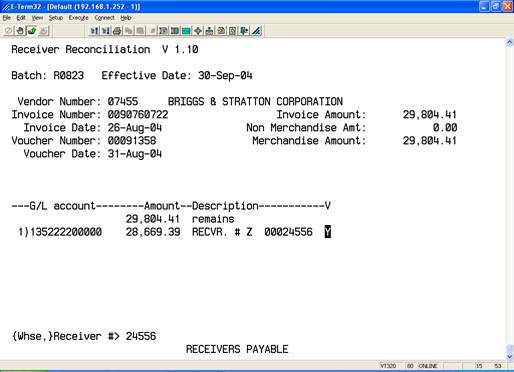The width and height of the screenshot is (514, 372).
Task: Click the terminal scrollbar up arrow
Action: tap(510, 42)
